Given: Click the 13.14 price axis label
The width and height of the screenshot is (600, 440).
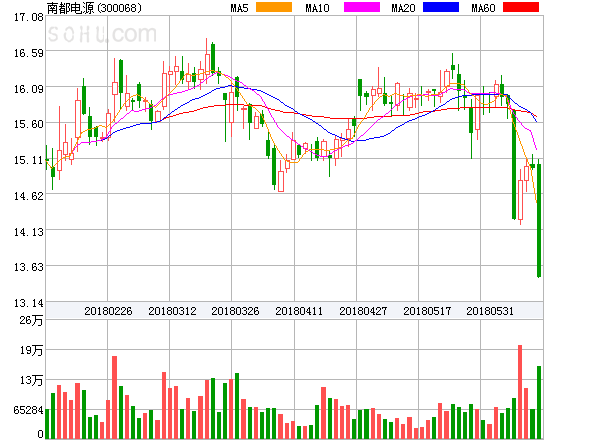Looking at the screenshot, I should (29, 303).
